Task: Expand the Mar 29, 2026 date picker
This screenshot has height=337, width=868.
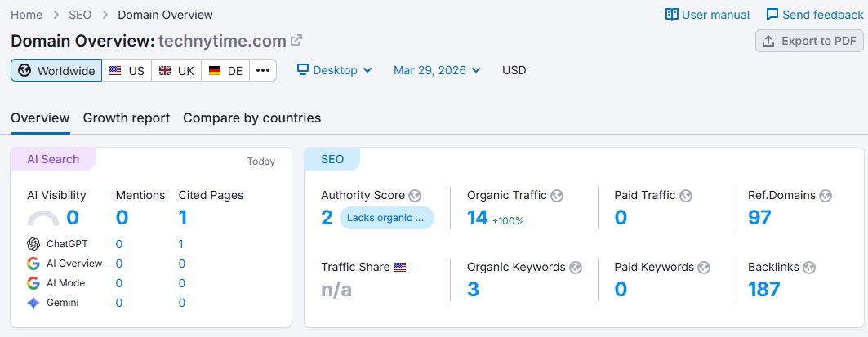Action: pyautogui.click(x=437, y=70)
